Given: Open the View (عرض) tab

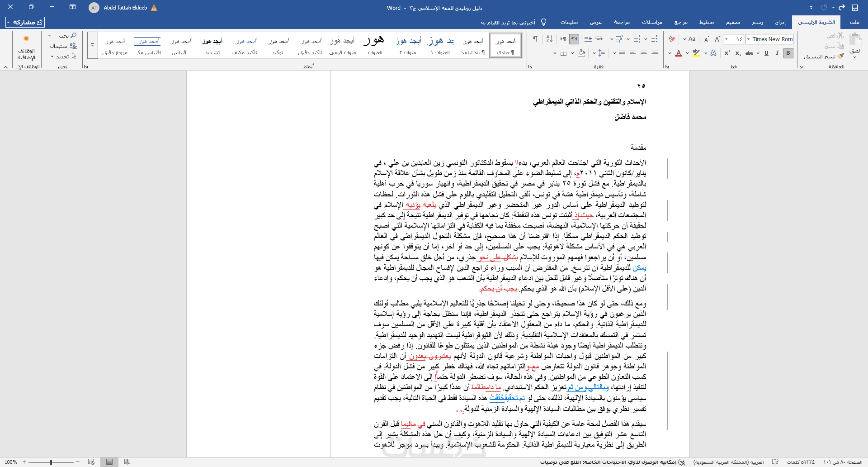Looking at the screenshot, I should point(596,22).
